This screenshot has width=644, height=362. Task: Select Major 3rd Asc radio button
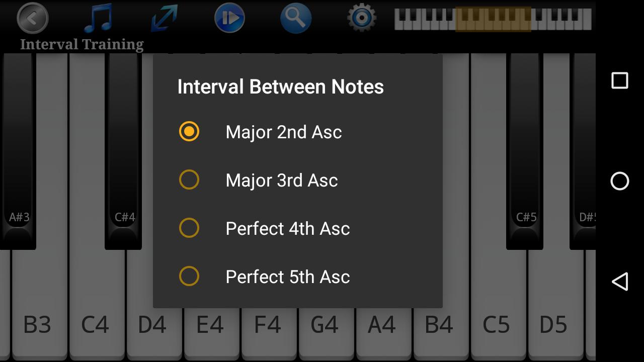pos(189,180)
